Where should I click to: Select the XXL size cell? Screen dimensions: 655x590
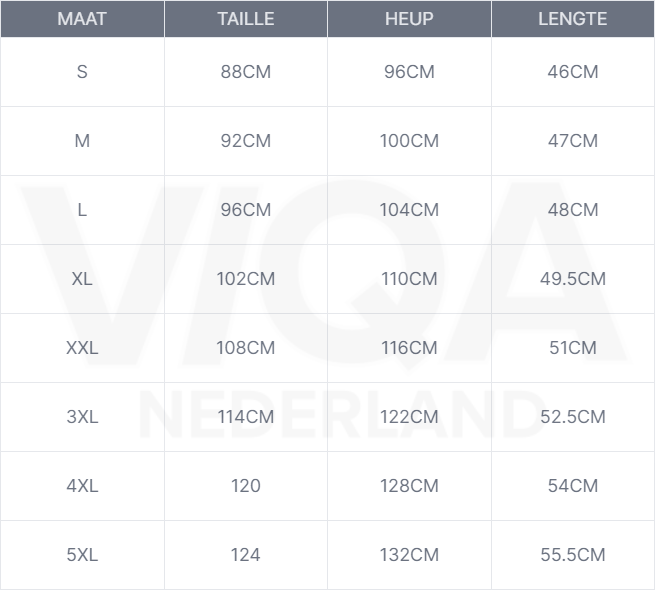click(x=82, y=348)
